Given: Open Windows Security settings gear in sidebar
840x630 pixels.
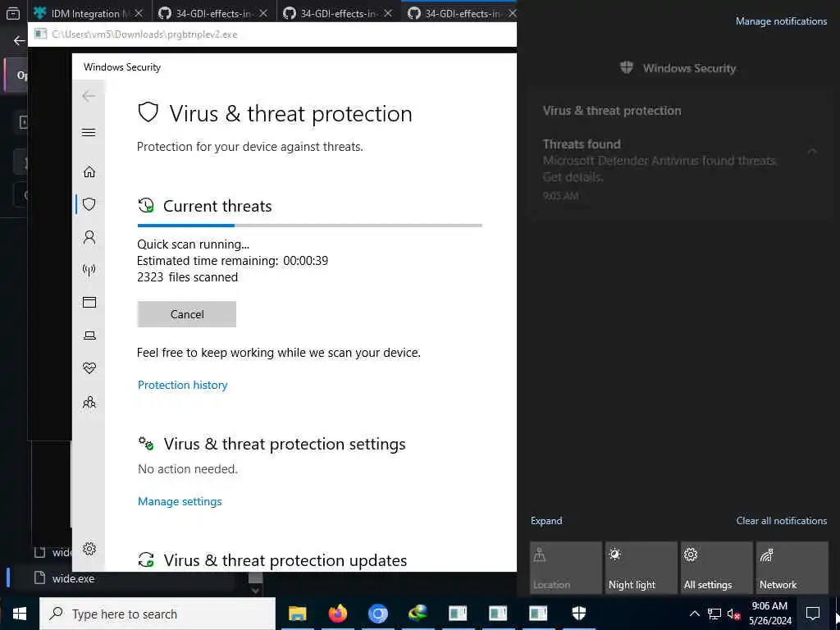Looking at the screenshot, I should click(x=89, y=549).
